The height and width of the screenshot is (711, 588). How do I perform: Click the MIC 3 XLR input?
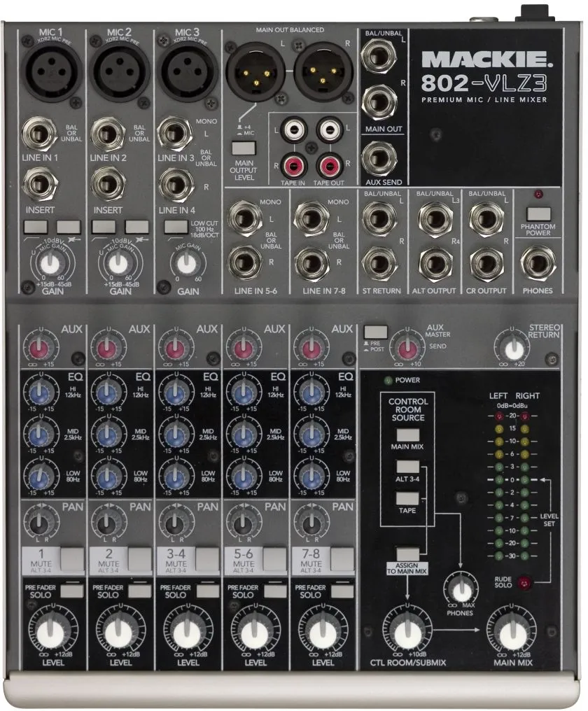click(187, 71)
